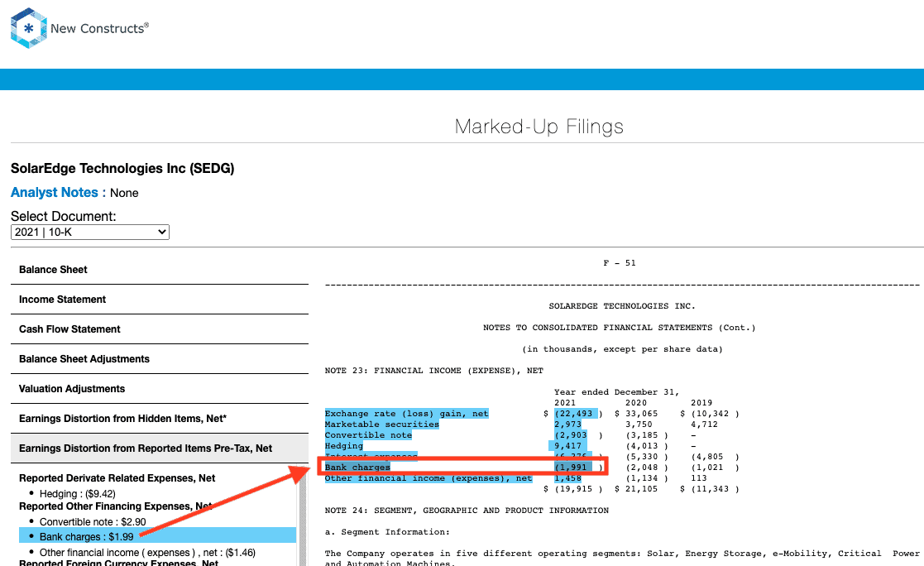Click the sidebar items list scrollbar
The width and height of the screenshot is (924, 566).
pyautogui.click(x=303, y=516)
